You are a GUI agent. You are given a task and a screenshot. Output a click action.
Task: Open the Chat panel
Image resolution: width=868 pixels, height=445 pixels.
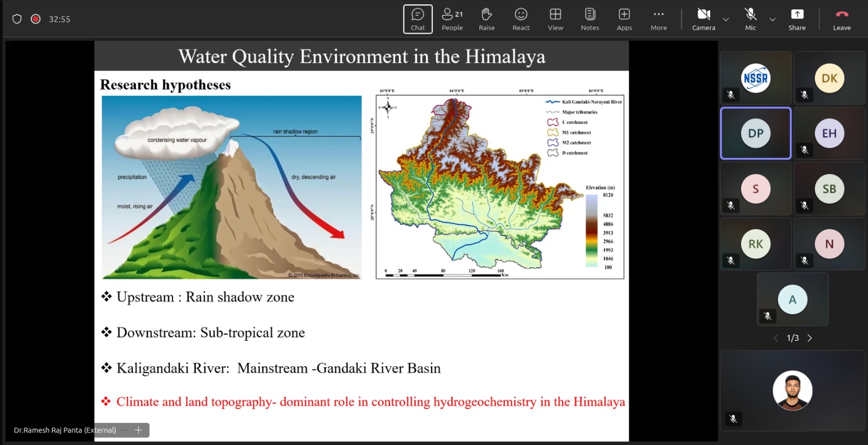pyautogui.click(x=418, y=19)
